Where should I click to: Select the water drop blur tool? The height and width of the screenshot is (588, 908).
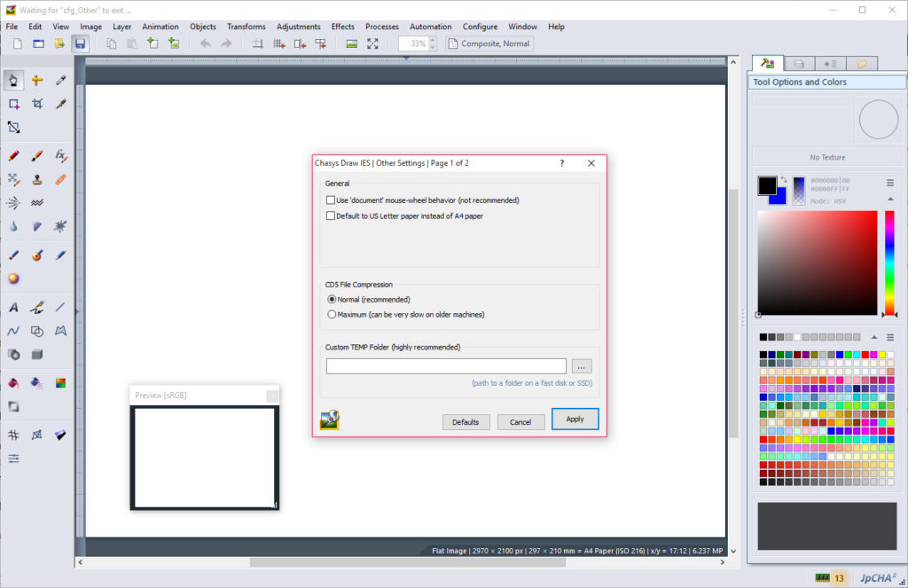(x=13, y=226)
